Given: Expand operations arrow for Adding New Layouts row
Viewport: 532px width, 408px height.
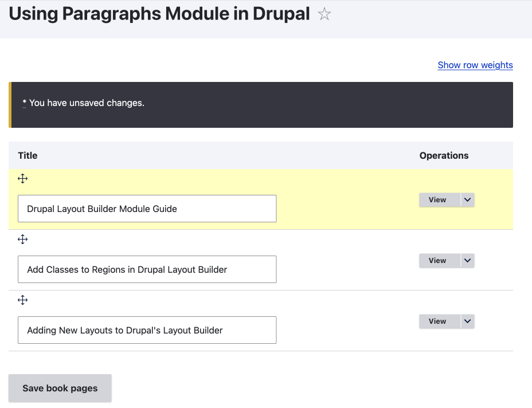Looking at the screenshot, I should click(468, 321).
